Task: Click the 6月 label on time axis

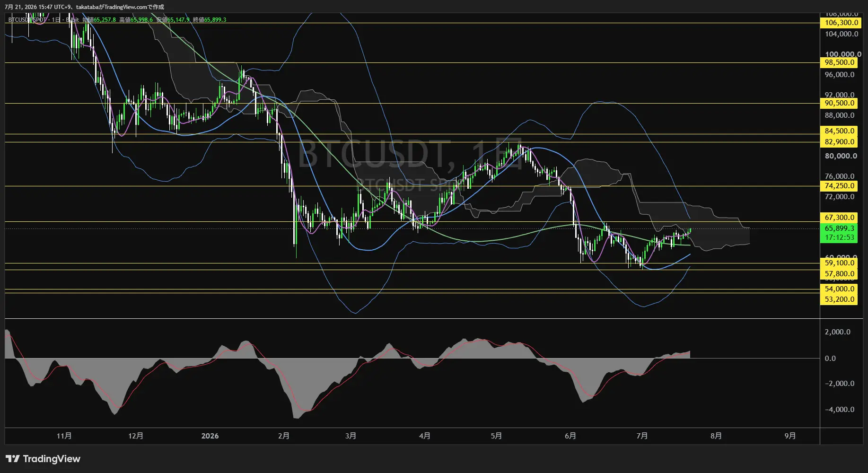Action: 570,436
